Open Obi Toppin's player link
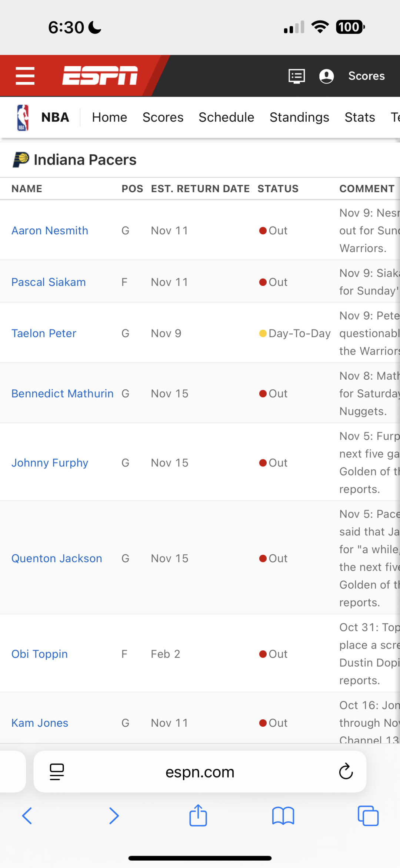 [x=40, y=654]
